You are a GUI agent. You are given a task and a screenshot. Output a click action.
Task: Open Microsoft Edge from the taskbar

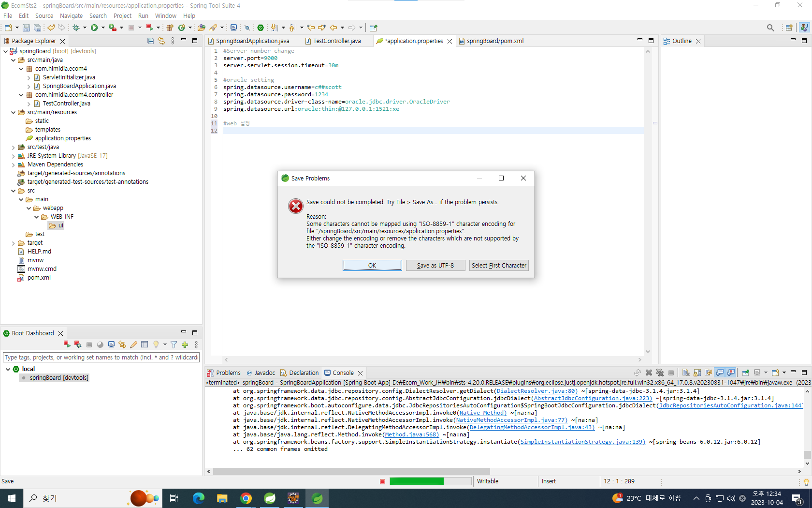199,498
